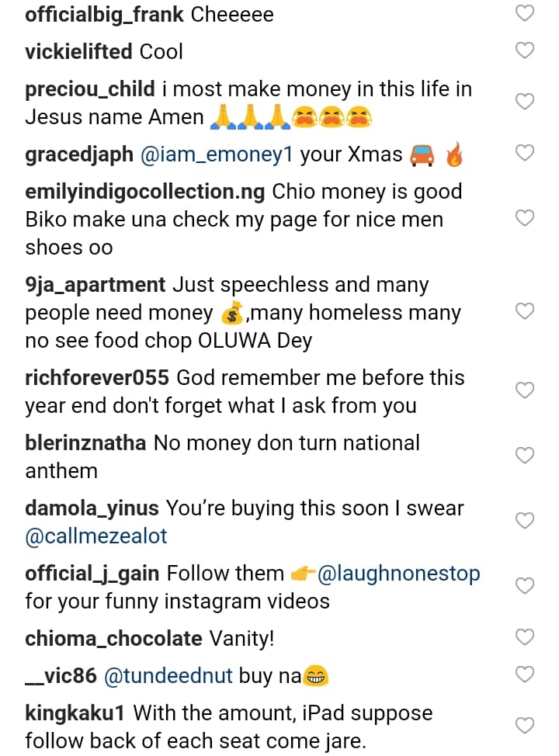
Task: Like preciou_child's comment with heart icon
Action: click(x=526, y=102)
